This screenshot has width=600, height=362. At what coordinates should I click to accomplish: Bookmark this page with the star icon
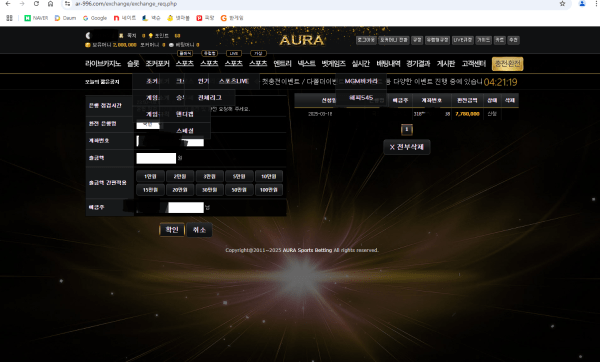click(x=562, y=4)
